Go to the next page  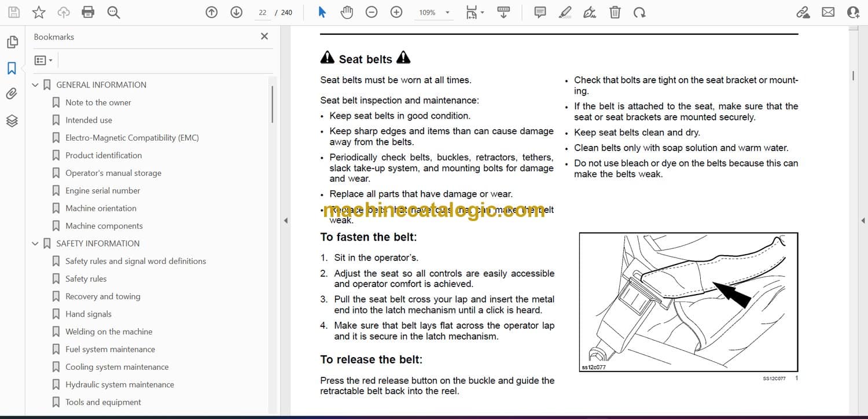(x=236, y=12)
